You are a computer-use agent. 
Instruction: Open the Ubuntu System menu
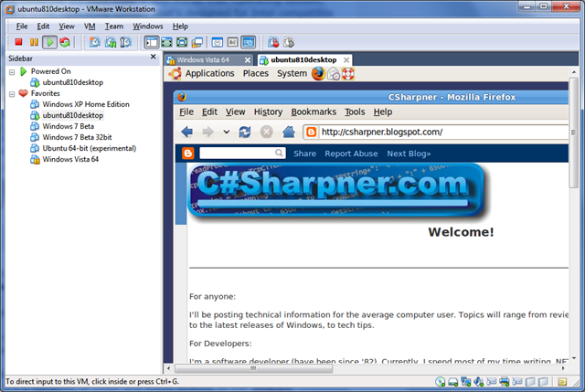tap(292, 73)
